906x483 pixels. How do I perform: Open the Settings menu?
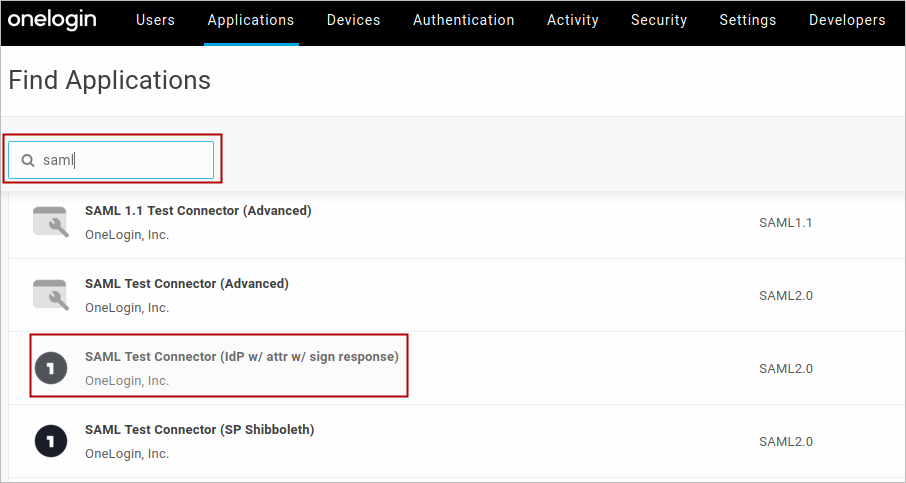pos(747,20)
